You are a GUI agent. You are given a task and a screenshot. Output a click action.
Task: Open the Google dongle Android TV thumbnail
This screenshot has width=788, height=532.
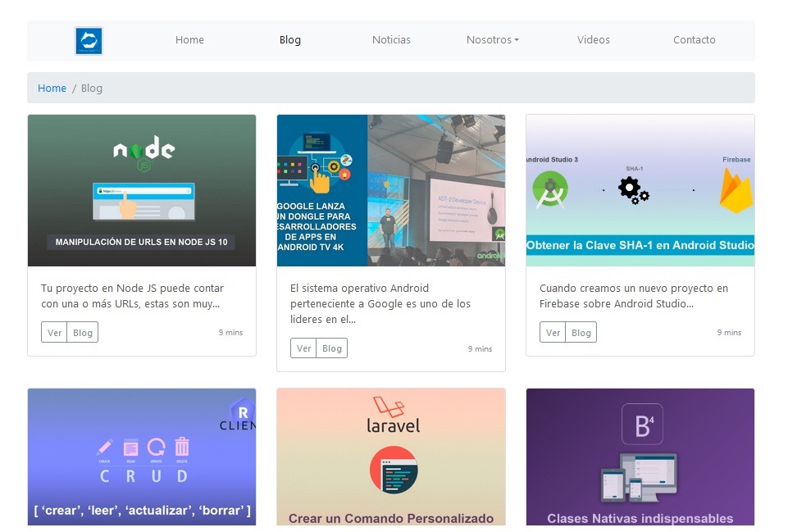(391, 190)
